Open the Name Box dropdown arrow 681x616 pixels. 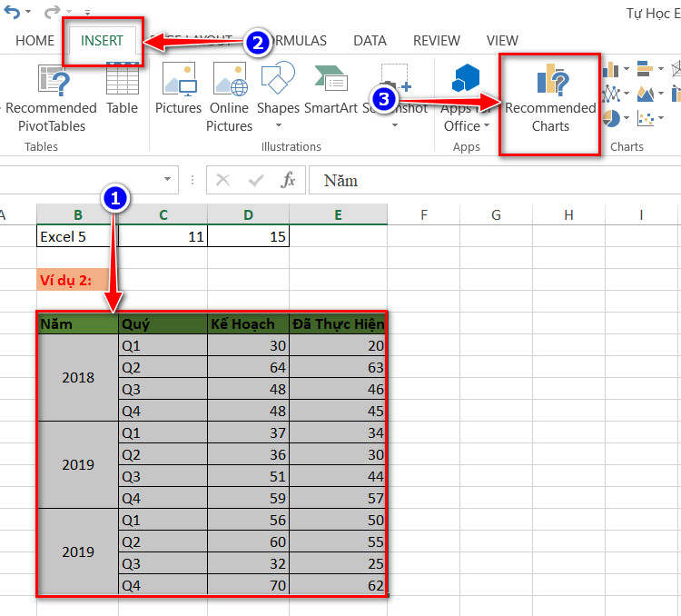(167, 179)
